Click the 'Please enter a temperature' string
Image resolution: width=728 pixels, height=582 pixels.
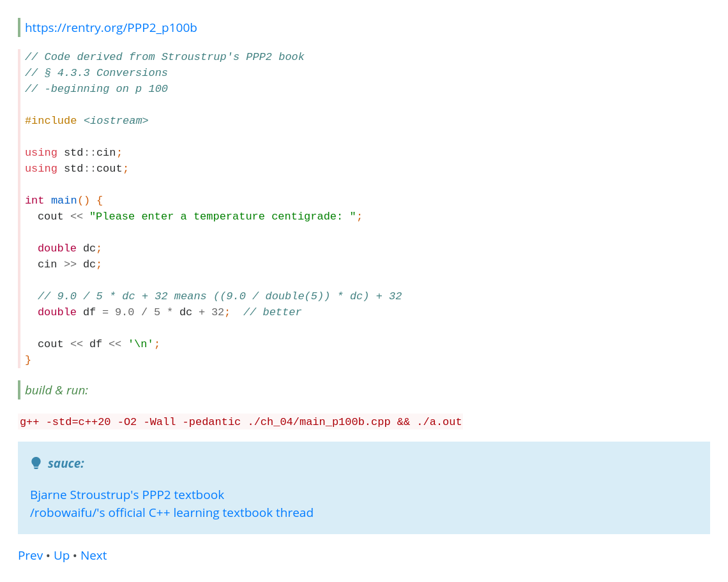click(223, 216)
